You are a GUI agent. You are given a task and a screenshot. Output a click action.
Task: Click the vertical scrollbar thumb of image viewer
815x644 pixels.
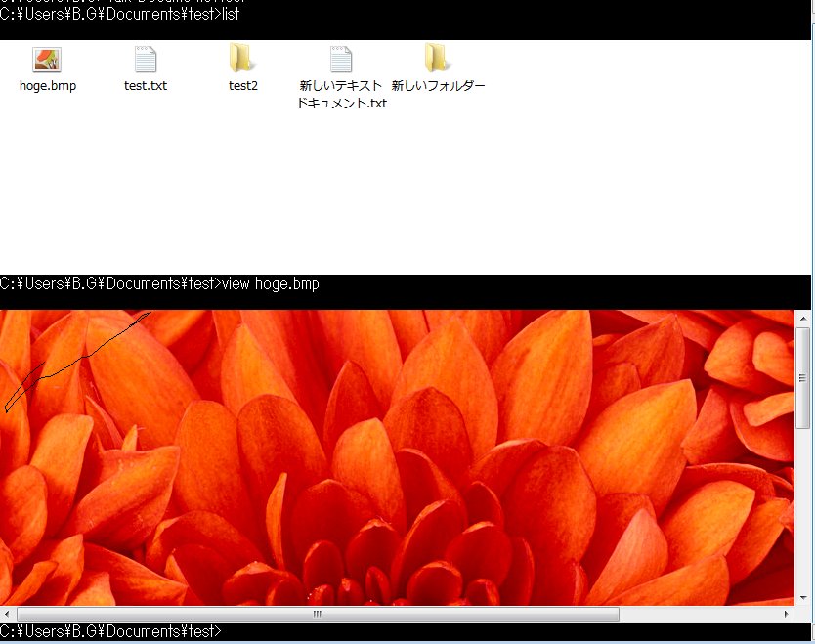(803, 378)
